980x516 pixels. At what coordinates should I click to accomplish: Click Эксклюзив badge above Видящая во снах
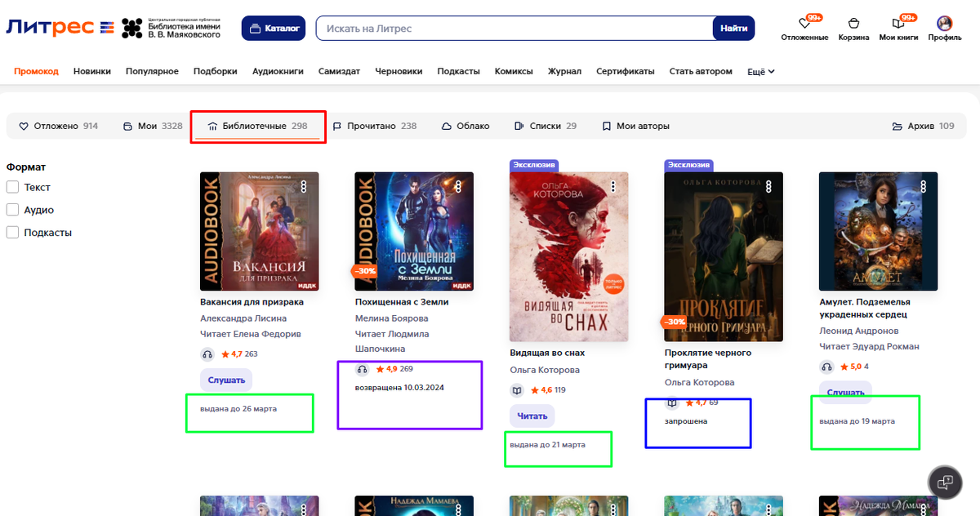pyautogui.click(x=534, y=165)
